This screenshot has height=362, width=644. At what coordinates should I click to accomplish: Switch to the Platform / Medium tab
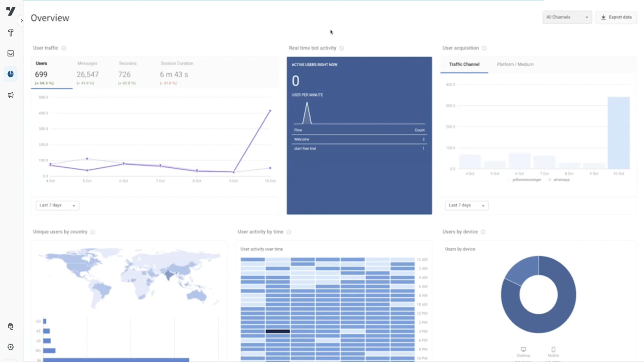click(x=515, y=64)
